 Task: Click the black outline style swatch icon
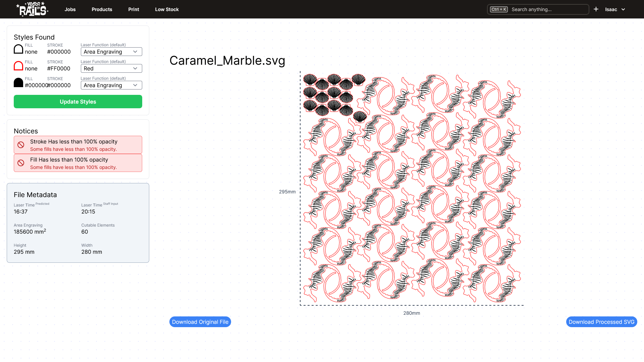tap(18, 49)
